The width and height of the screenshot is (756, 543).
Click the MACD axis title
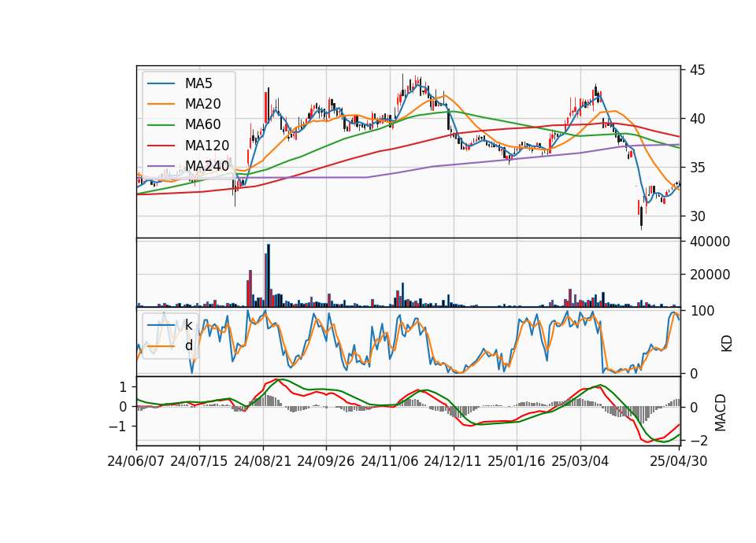721,412
